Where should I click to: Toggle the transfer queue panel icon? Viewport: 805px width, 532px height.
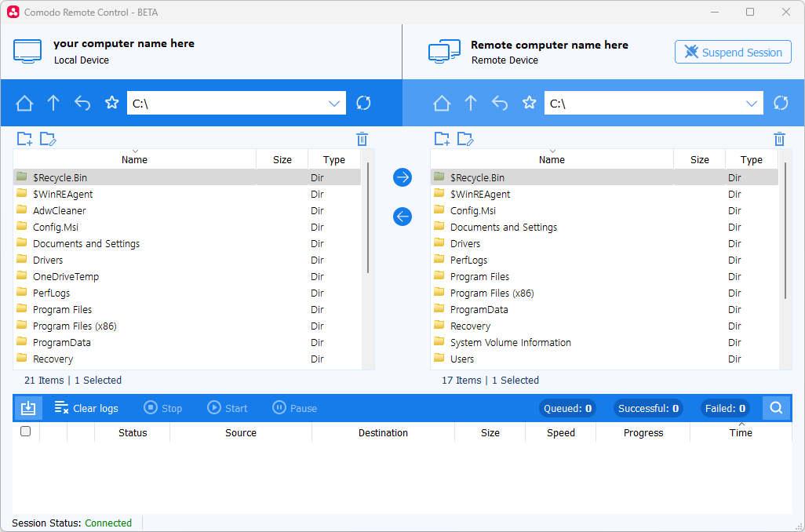click(x=27, y=408)
